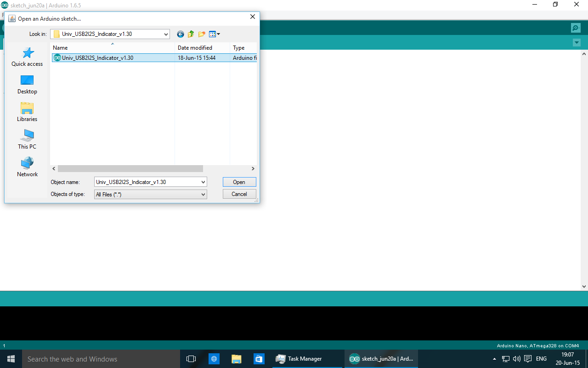Screen dimensions: 588x368
Task: Open the Windows Start menu
Action: [11, 359]
